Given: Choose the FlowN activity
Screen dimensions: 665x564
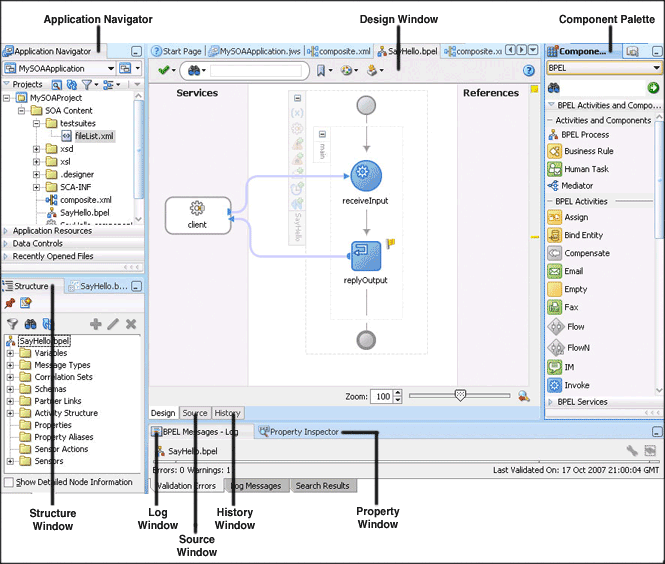Looking at the screenshot, I should pyautogui.click(x=569, y=348).
